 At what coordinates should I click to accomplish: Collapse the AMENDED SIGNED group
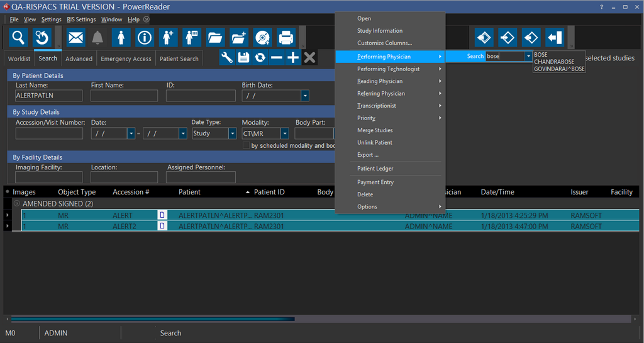pyautogui.click(x=16, y=204)
